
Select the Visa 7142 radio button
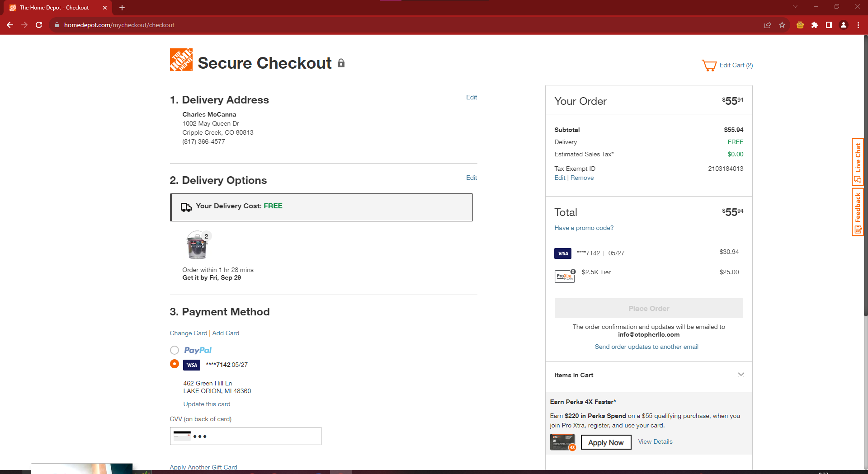click(175, 364)
